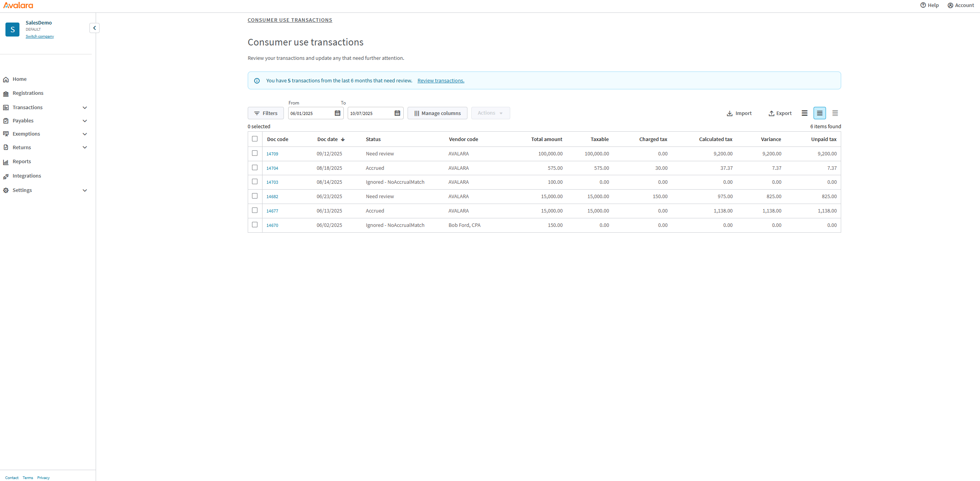Expand the Settings sidebar section

coord(84,190)
